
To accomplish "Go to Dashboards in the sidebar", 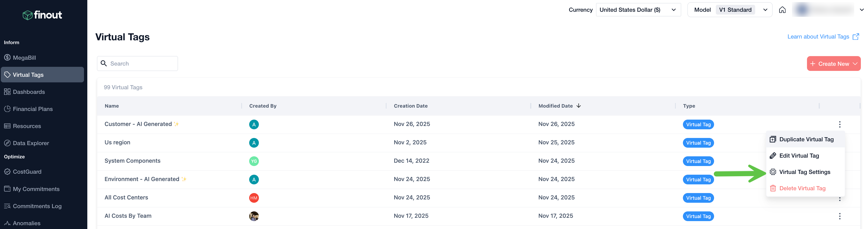I will (29, 92).
